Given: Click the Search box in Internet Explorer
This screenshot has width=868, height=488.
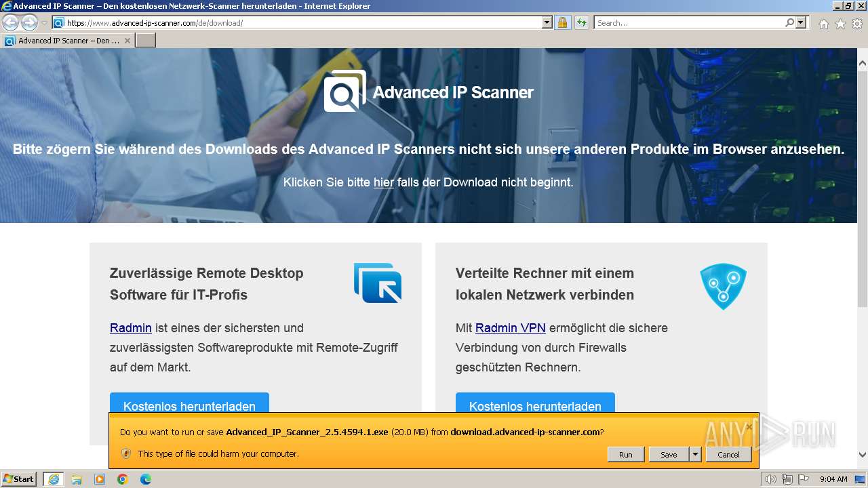Looking at the screenshot, I should 690,23.
